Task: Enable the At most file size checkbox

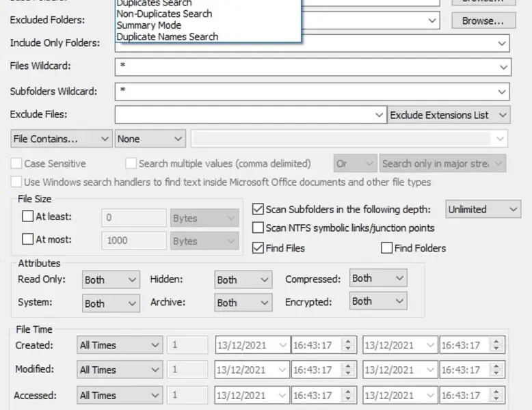Action: point(27,239)
